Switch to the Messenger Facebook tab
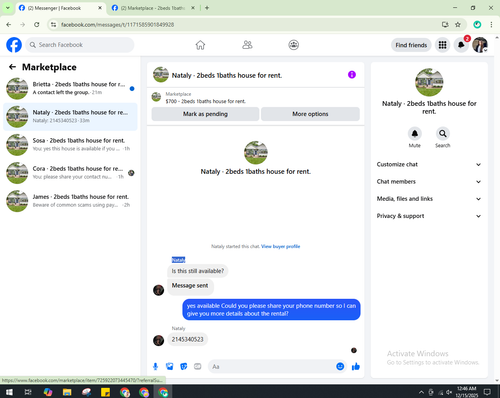The image size is (500, 398). pos(60,8)
